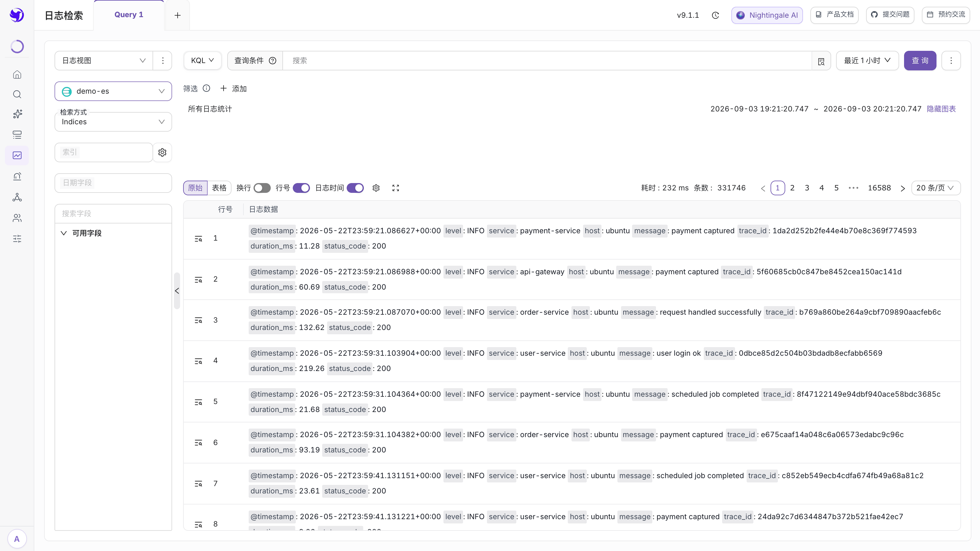Open detail icon for log row 4
The image size is (980, 551).
(198, 361)
